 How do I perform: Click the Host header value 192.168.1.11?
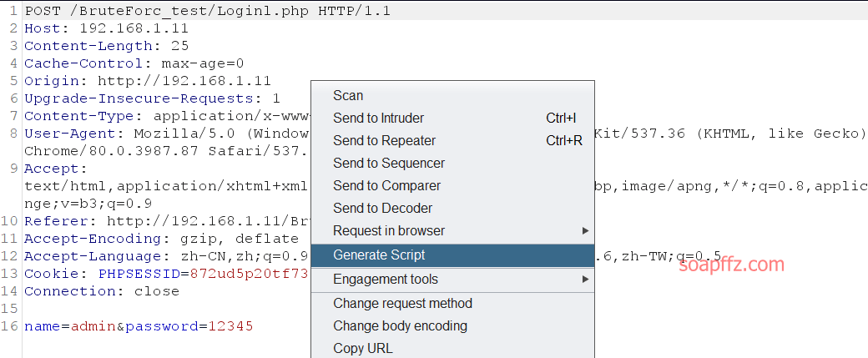point(134,28)
